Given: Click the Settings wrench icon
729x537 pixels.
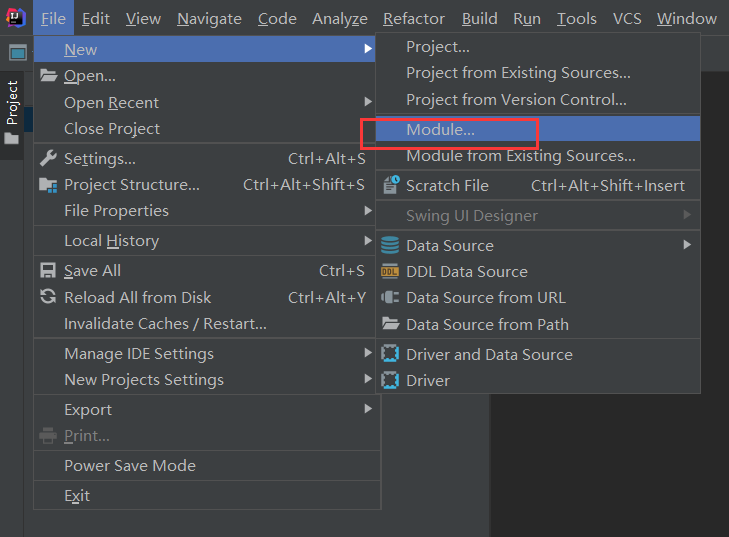Looking at the screenshot, I should pos(48,158).
